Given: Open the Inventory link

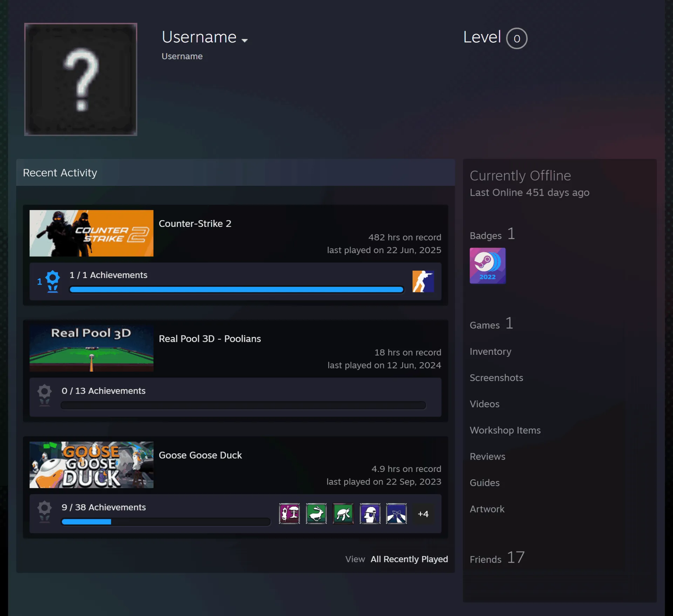Looking at the screenshot, I should tap(490, 351).
